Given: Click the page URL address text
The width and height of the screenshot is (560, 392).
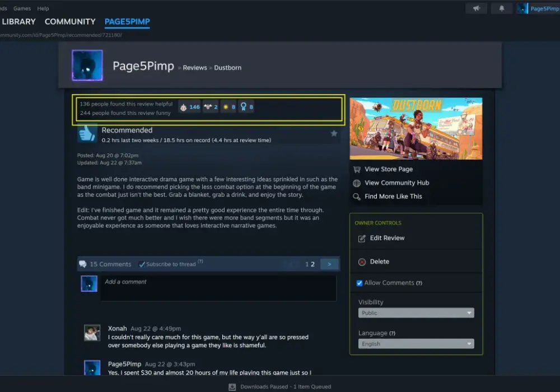Looking at the screenshot, I should (x=60, y=35).
